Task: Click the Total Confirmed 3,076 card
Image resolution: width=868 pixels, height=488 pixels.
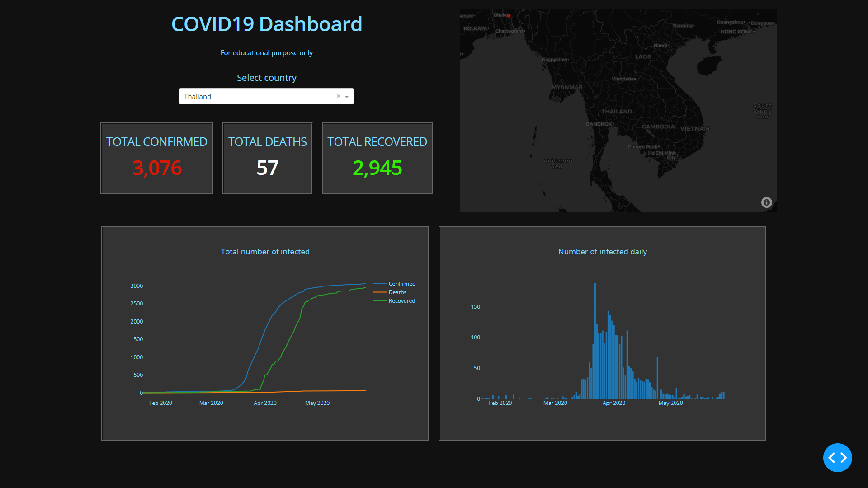Action: [x=156, y=158]
